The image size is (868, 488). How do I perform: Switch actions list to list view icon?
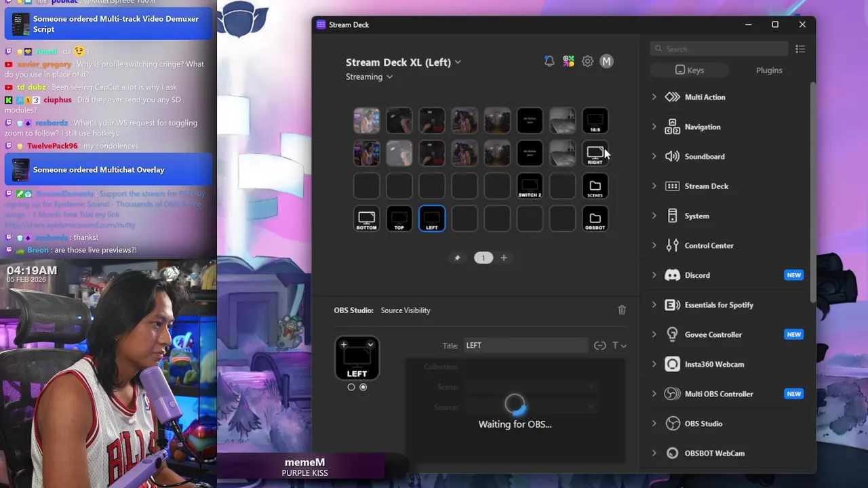pos(800,49)
